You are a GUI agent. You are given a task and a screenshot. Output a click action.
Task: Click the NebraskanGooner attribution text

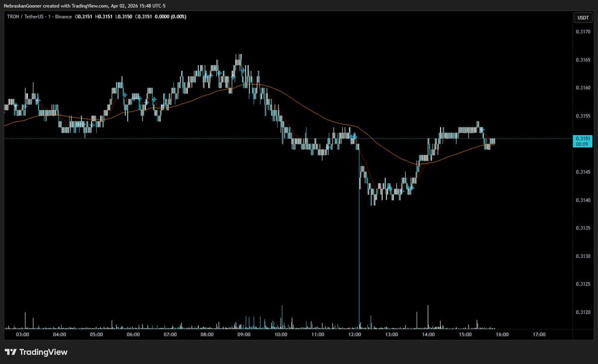click(22, 6)
